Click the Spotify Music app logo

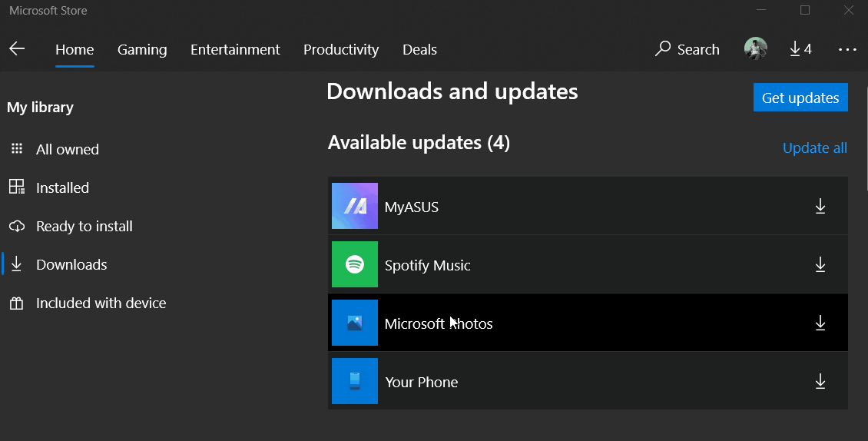click(x=354, y=264)
